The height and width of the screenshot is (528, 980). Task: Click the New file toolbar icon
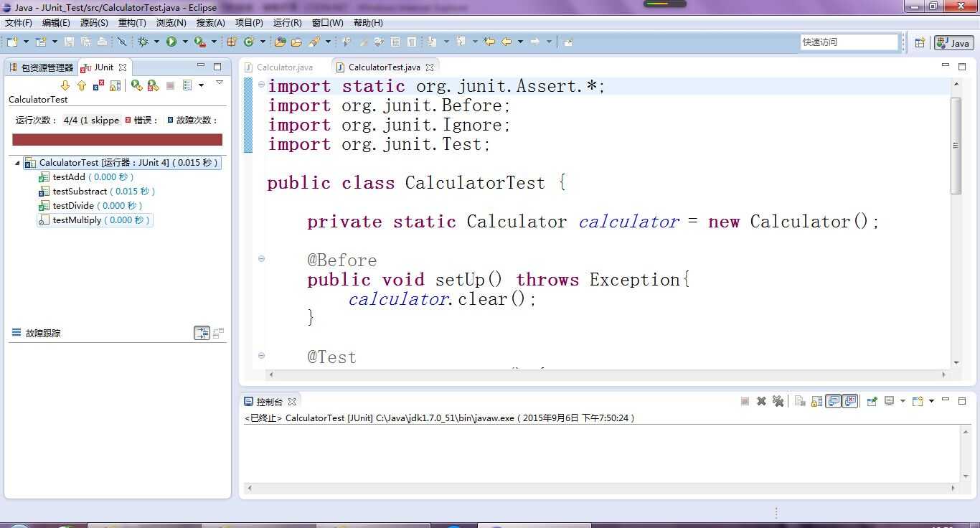[12, 42]
